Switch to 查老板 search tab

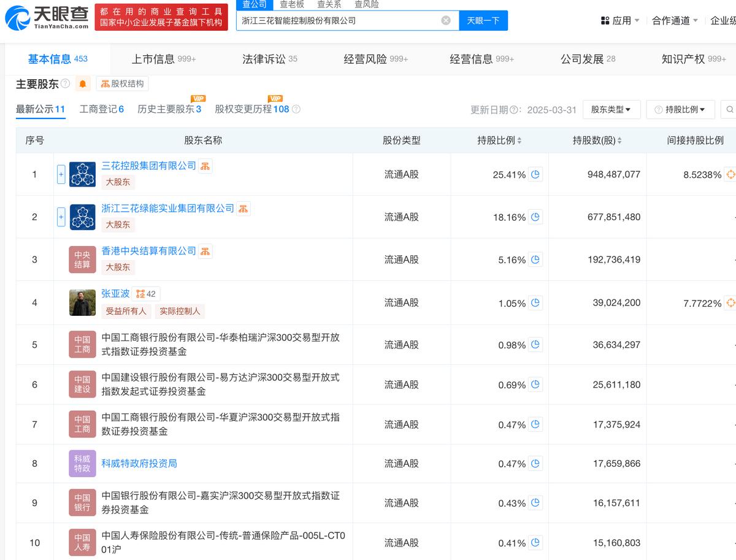[x=292, y=4]
